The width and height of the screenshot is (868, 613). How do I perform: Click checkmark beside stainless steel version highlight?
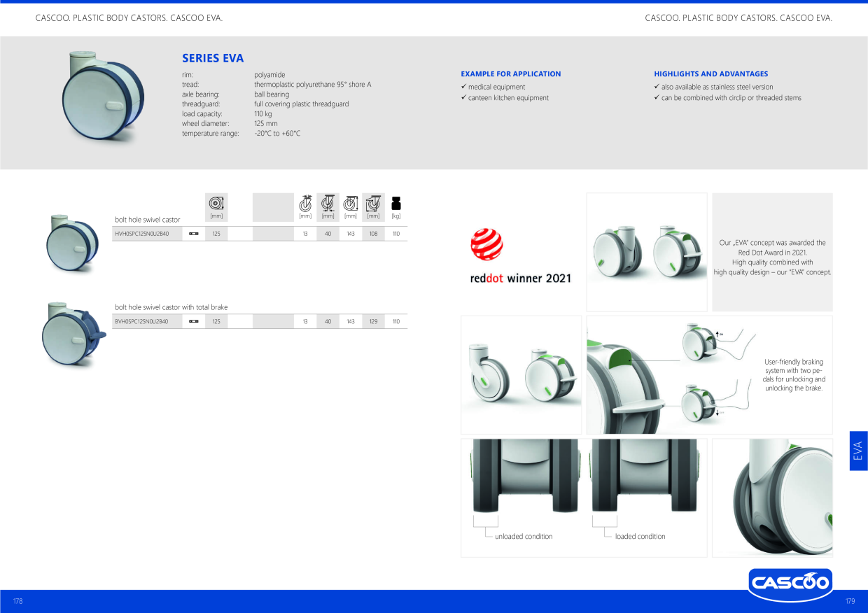[x=657, y=87]
